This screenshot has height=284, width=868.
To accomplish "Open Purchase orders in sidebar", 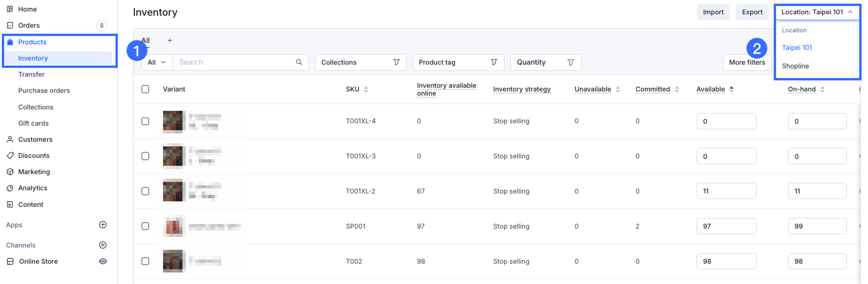I will (x=44, y=91).
